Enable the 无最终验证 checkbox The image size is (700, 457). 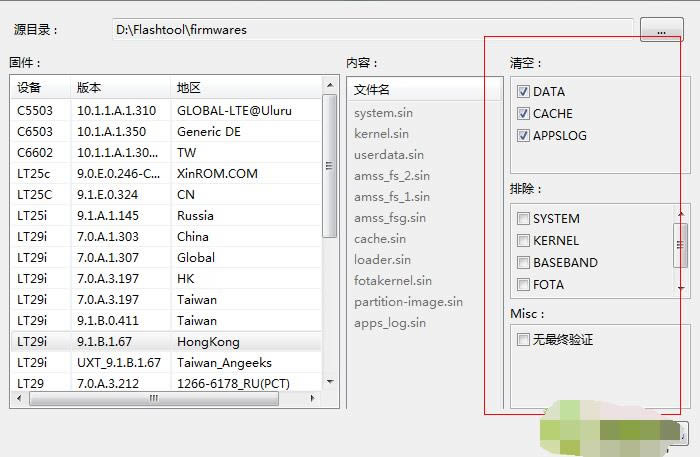(523, 340)
